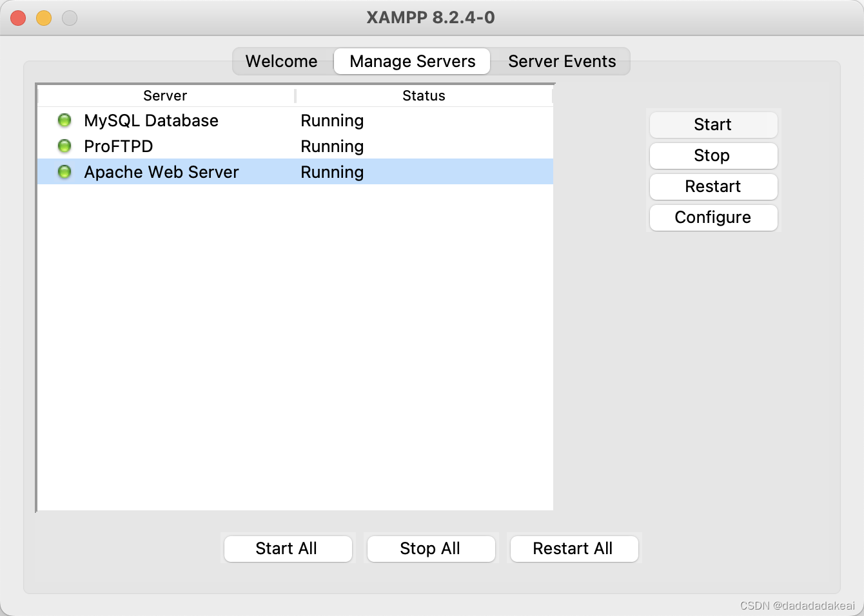Stop all running servers
Screen dimensions: 864x616
click(x=431, y=548)
